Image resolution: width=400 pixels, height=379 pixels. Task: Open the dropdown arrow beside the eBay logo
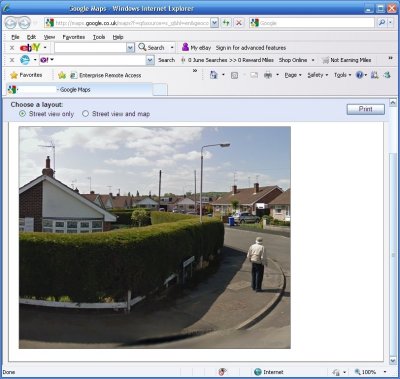(x=45, y=48)
